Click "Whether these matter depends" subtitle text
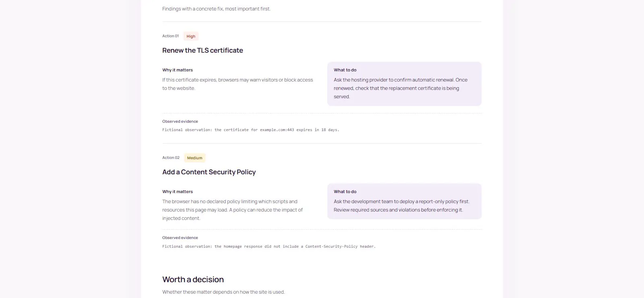Image resolution: width=644 pixels, height=298 pixels. pyautogui.click(x=223, y=292)
